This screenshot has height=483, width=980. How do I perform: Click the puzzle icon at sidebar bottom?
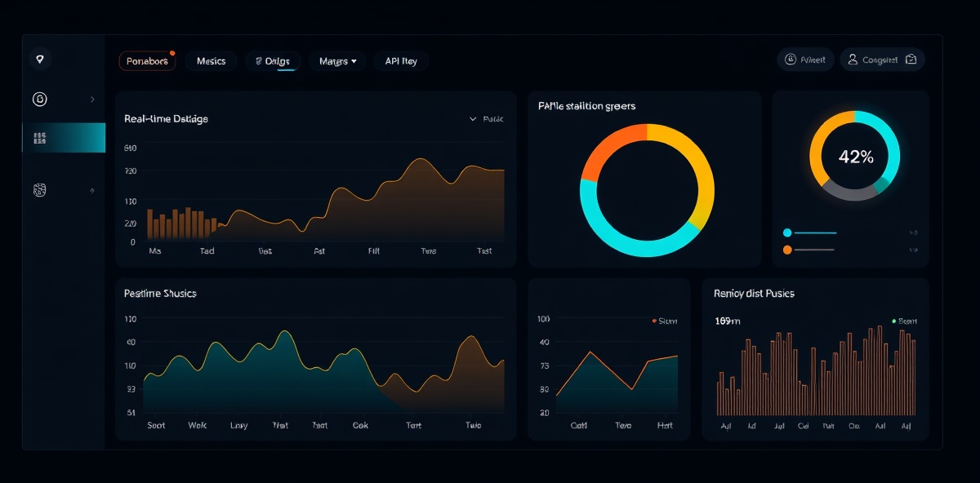(39, 189)
